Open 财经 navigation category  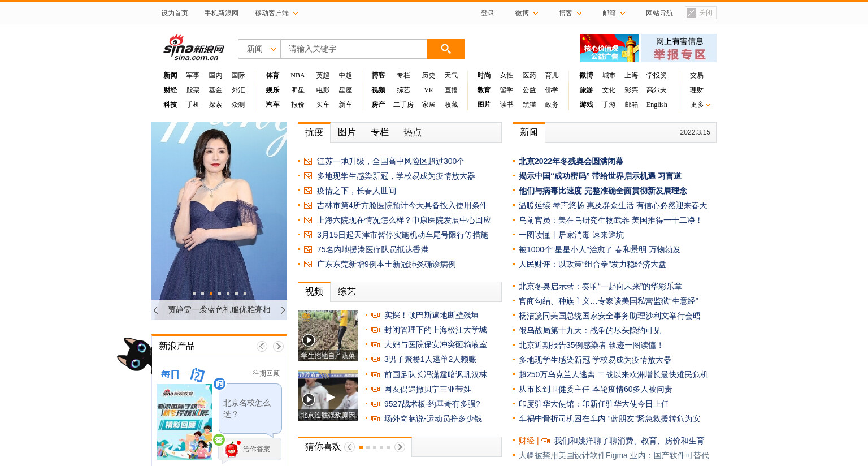click(x=170, y=90)
